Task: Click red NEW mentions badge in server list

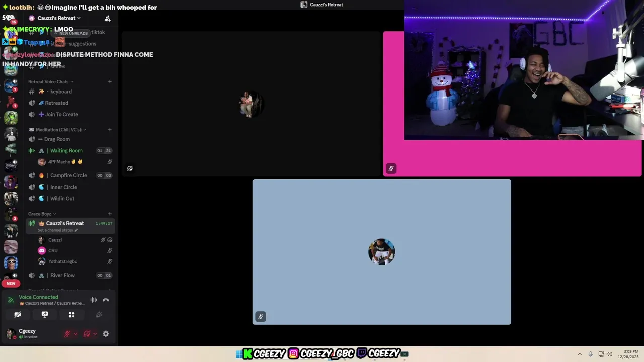Action: (11, 283)
